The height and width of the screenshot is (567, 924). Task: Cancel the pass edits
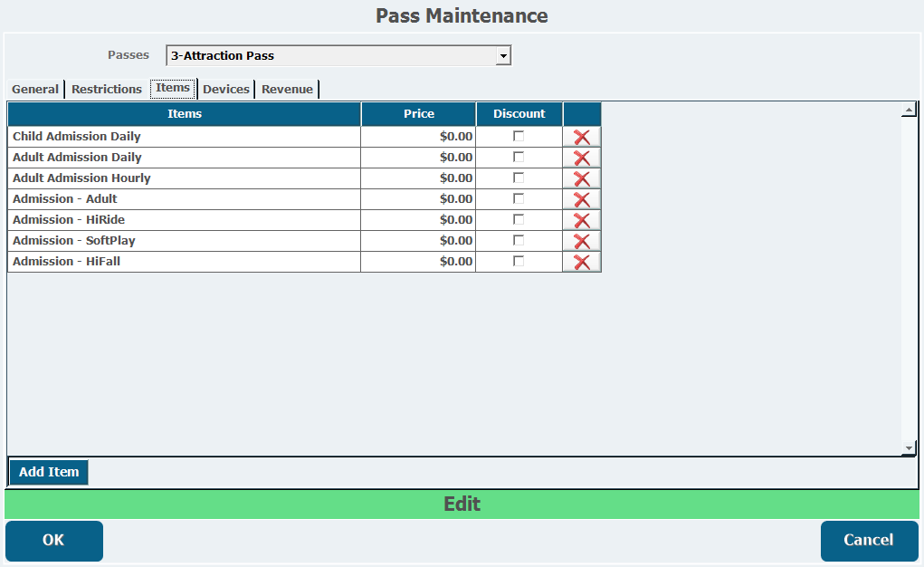[x=869, y=540]
